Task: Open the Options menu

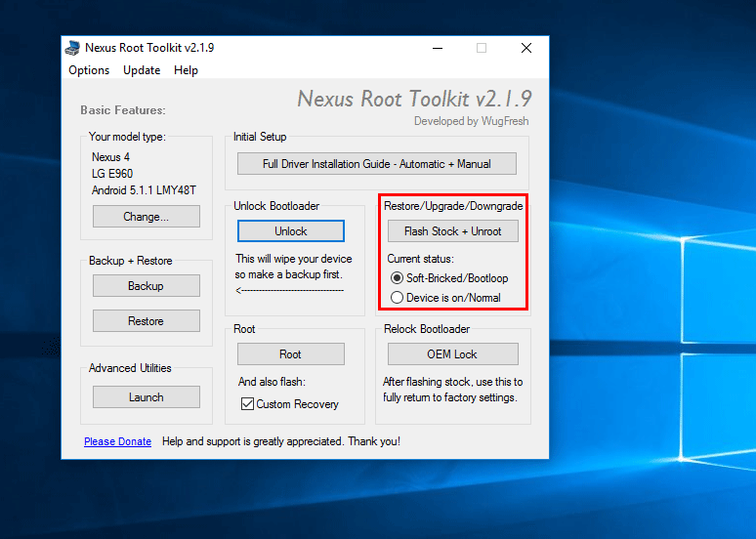Action: 89,70
